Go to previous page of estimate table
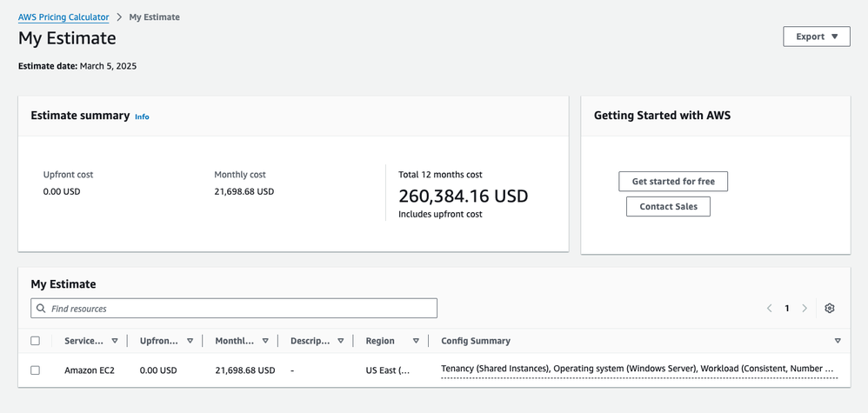868x413 pixels. 769,309
